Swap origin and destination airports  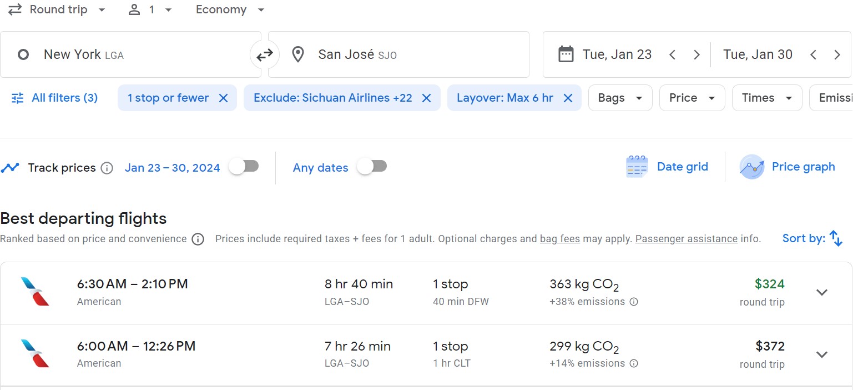click(265, 54)
